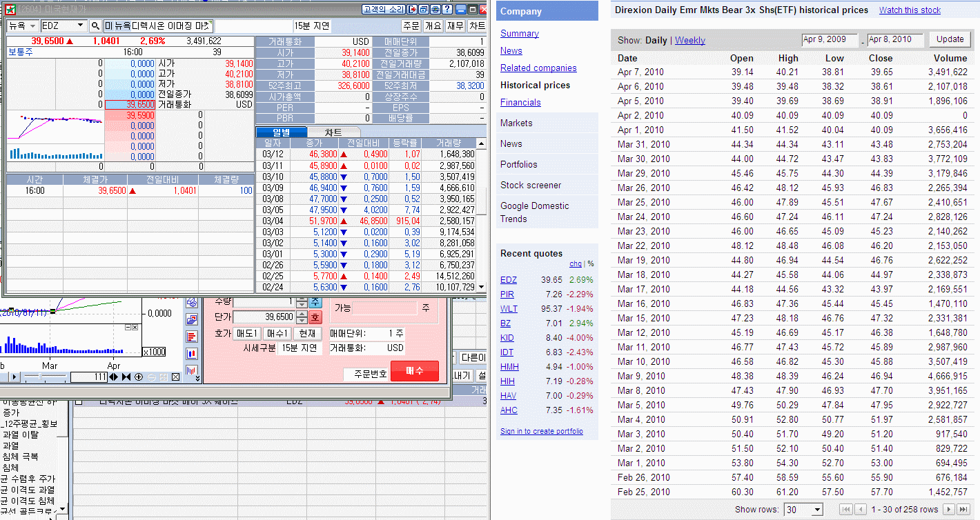The image size is (980, 520).
Task: Open the 뉴욕 exchange dropdown
Action: tap(22, 26)
